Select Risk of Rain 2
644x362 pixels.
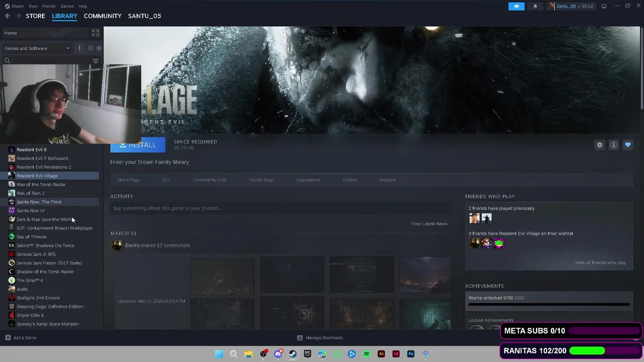30,193
